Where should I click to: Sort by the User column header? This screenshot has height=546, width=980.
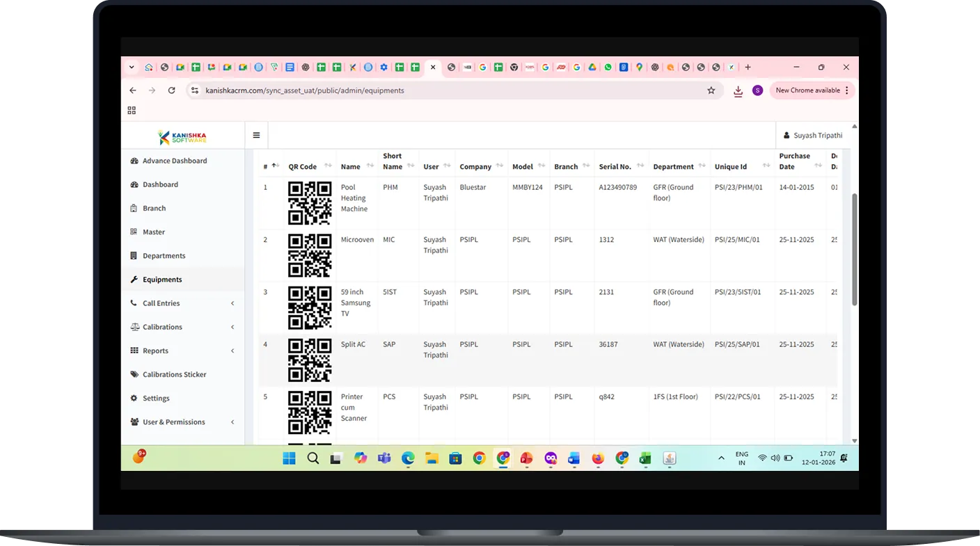[x=436, y=166]
